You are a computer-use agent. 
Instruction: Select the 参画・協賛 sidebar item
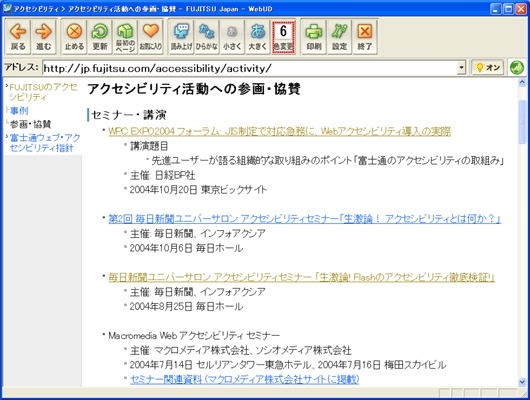(30, 124)
